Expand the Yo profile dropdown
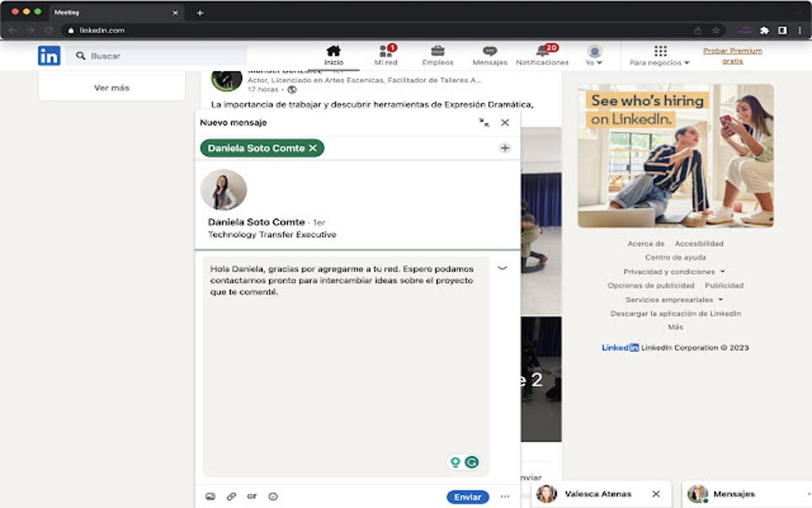 (594, 56)
